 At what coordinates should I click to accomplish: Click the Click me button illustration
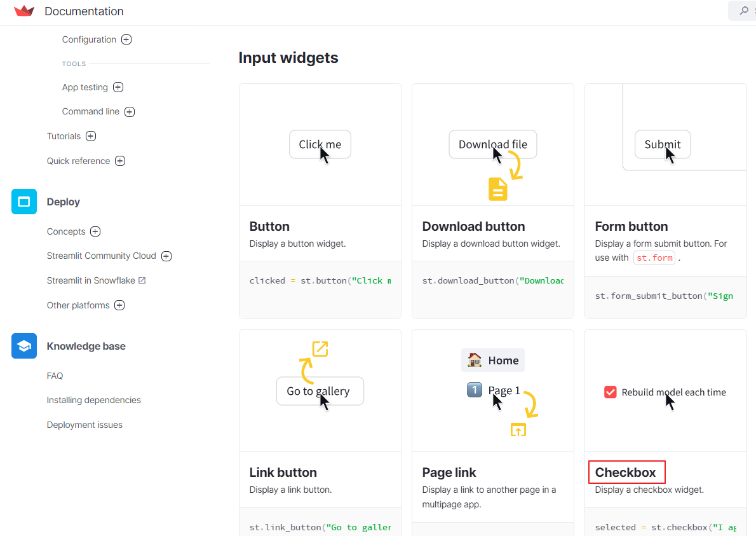pos(320,144)
